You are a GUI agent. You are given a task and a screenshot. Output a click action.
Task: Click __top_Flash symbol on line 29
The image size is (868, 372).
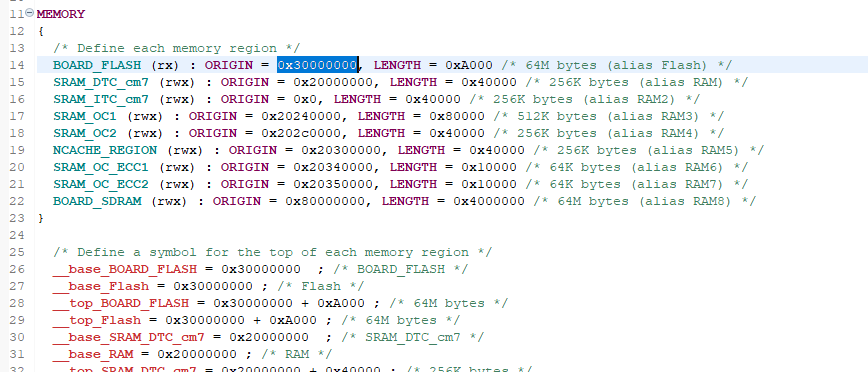pyautogui.click(x=97, y=320)
